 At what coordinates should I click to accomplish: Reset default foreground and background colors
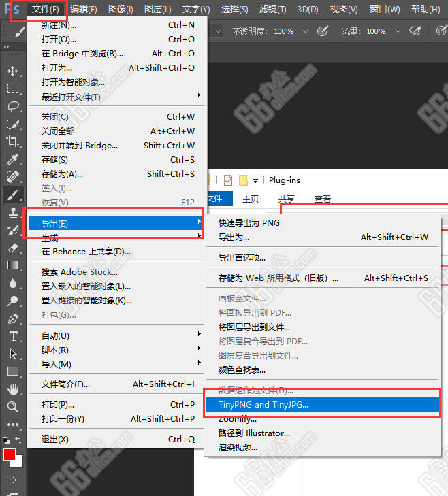pyautogui.click(x=6, y=440)
